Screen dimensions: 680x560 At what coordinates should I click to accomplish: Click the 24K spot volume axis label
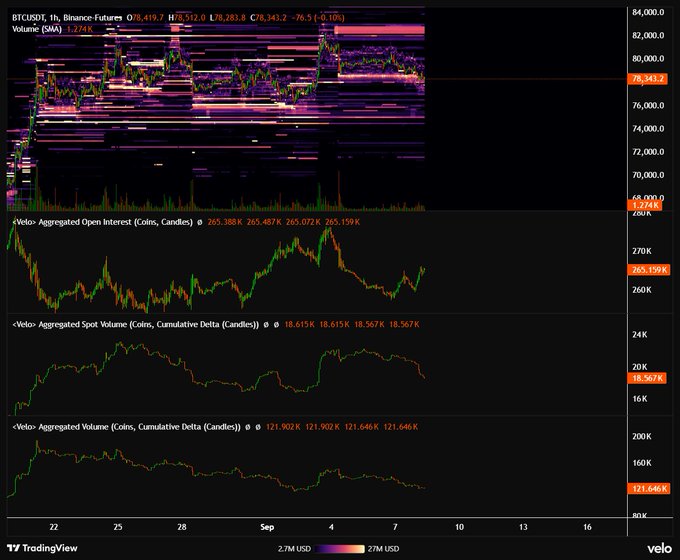pyautogui.click(x=640, y=334)
